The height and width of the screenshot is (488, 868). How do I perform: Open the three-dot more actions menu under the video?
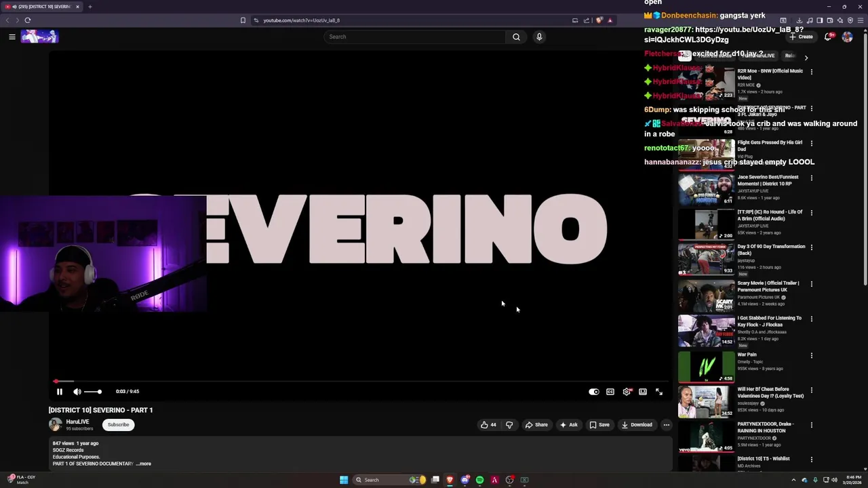[667, 425]
